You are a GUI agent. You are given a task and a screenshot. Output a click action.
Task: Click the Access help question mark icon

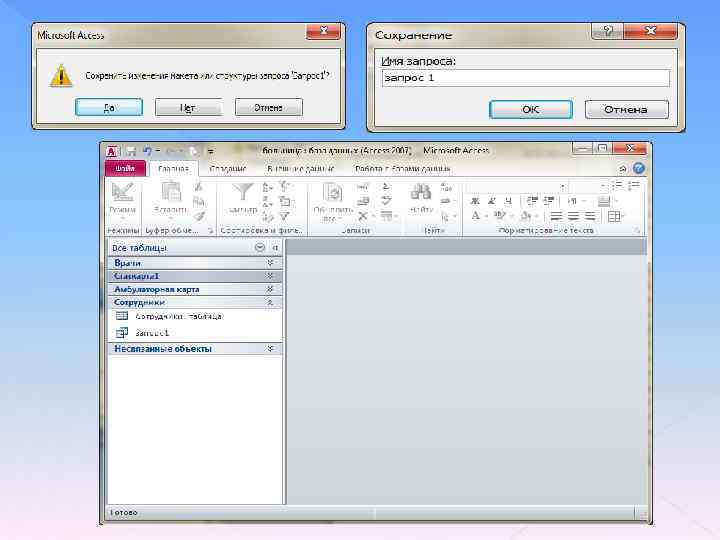[639, 169]
